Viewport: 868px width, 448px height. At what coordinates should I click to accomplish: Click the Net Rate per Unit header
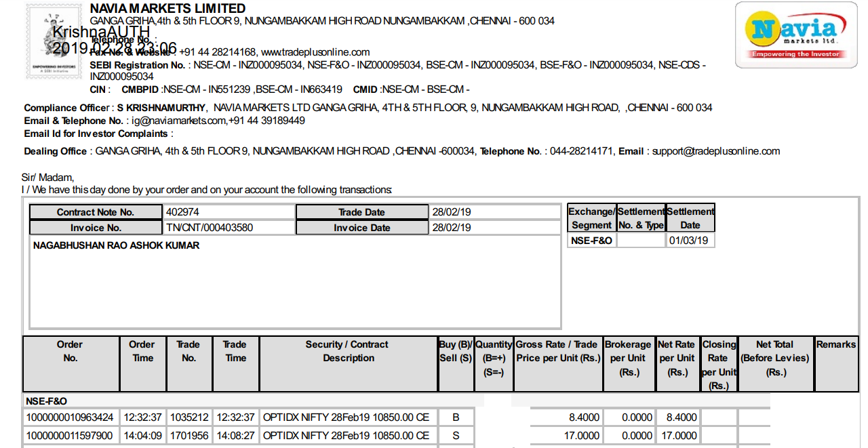pos(677,364)
